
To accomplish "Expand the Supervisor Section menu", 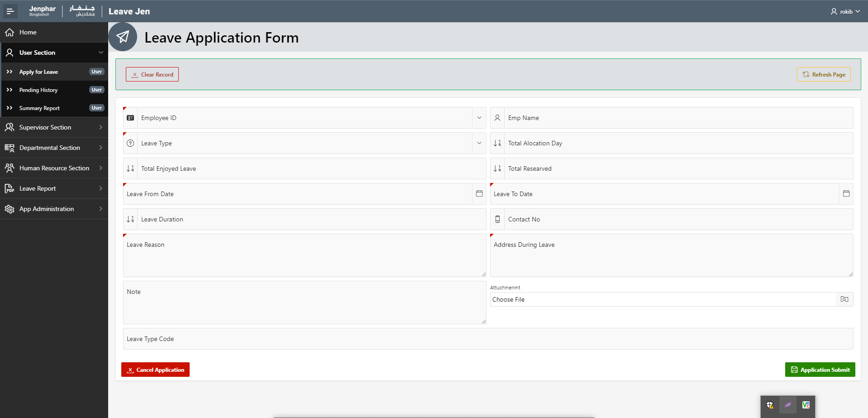I will coord(54,127).
